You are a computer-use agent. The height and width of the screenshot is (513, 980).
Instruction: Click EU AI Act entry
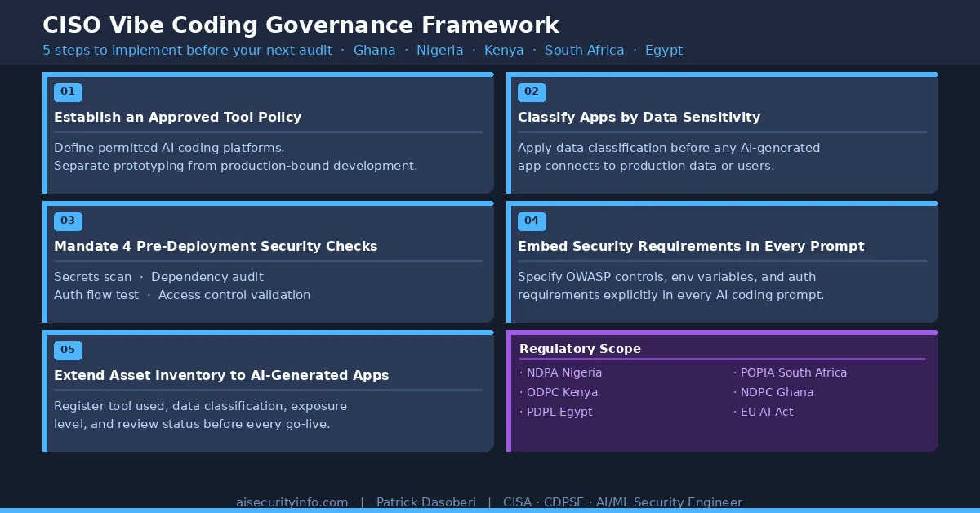point(764,412)
